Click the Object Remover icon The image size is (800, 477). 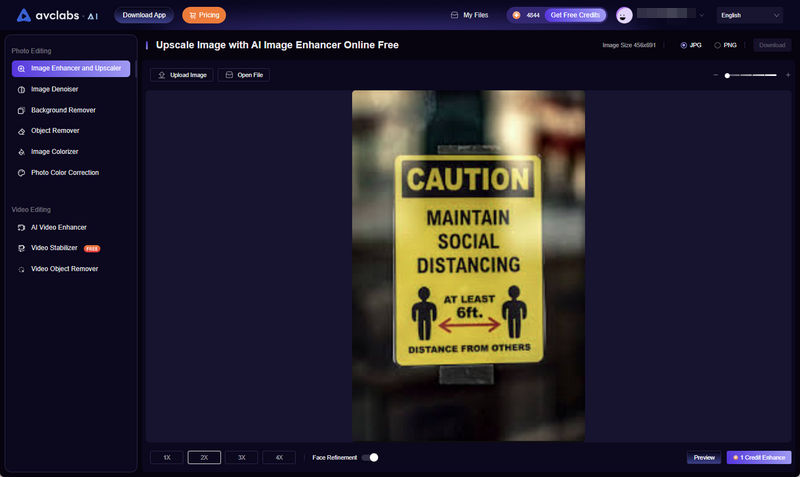[x=22, y=131]
